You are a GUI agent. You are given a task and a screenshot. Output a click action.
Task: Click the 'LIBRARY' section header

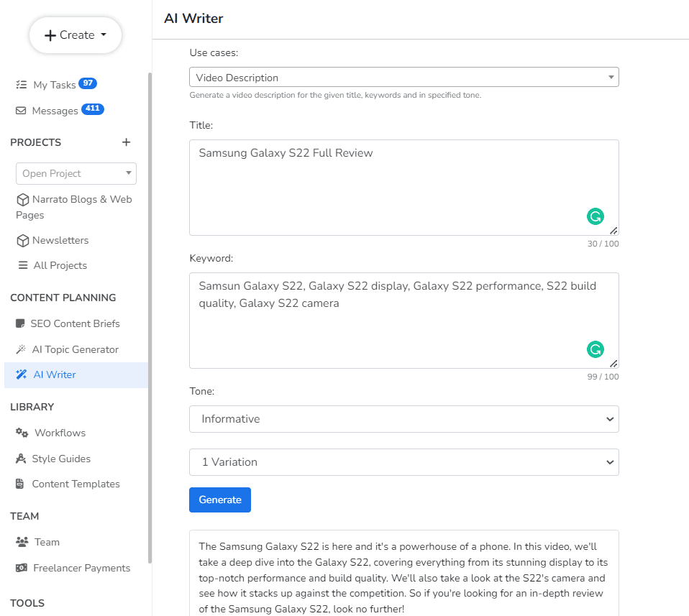[32, 407]
